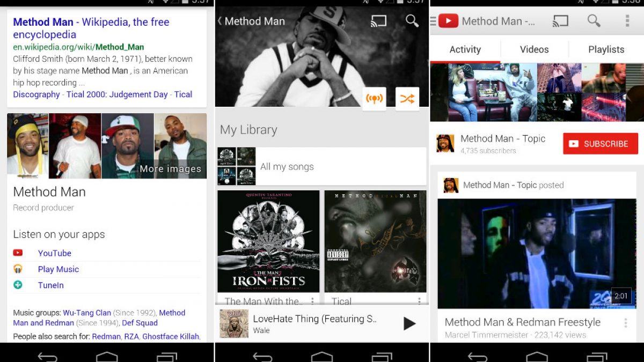Open YouTube link under Listen on your apps
The width and height of the screenshot is (644, 362).
(x=54, y=253)
